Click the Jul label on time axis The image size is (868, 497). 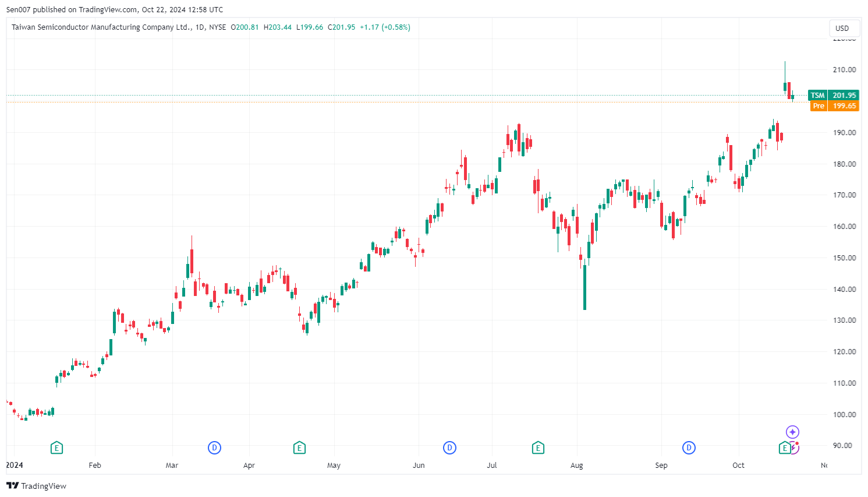492,465
